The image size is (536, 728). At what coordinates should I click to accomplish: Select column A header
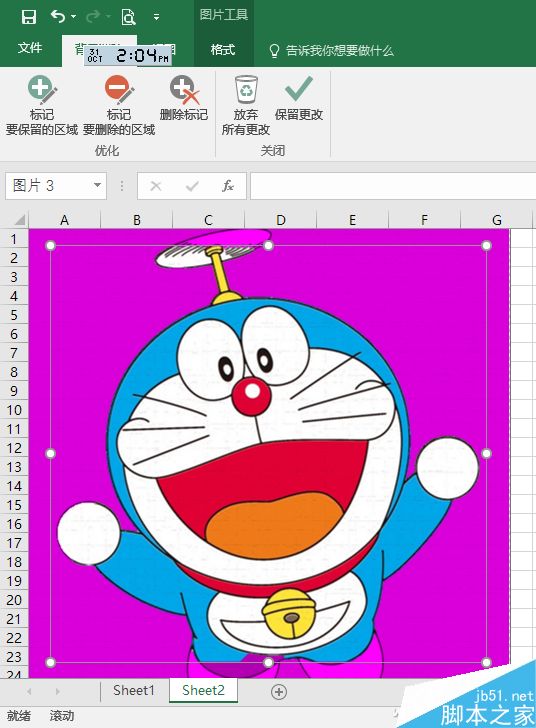coord(65,220)
